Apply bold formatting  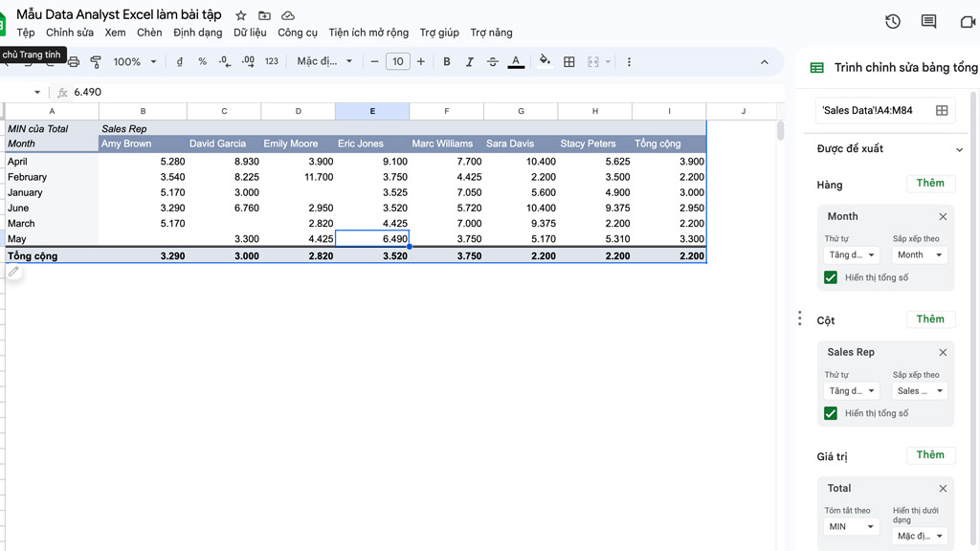tap(446, 61)
